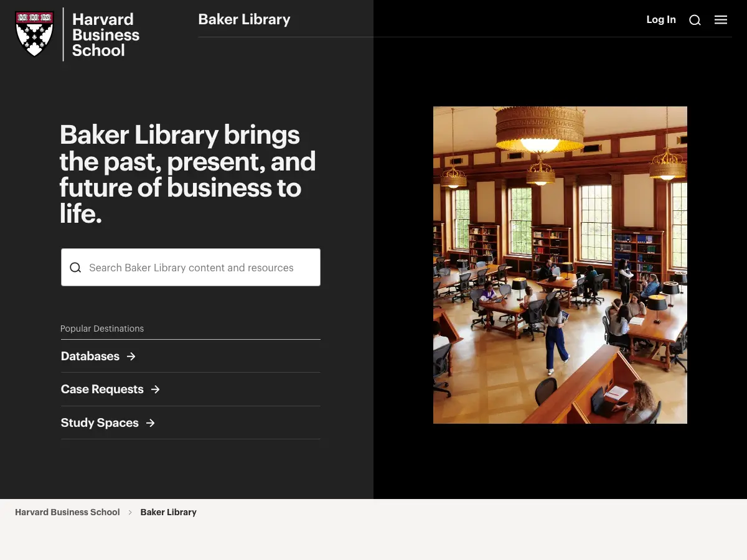Open the hamburger menu icon
Viewport: 747px width, 560px height.
click(721, 20)
